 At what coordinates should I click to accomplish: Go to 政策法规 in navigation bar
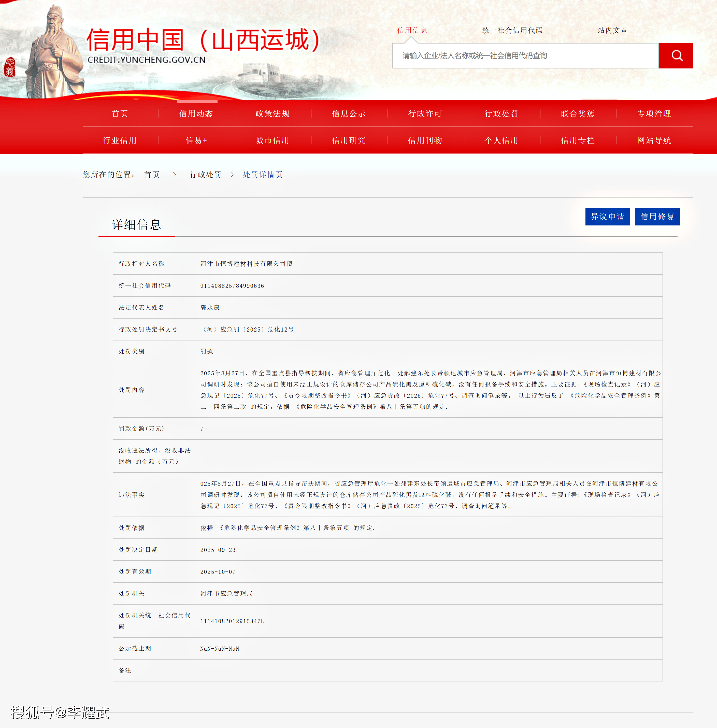(272, 114)
